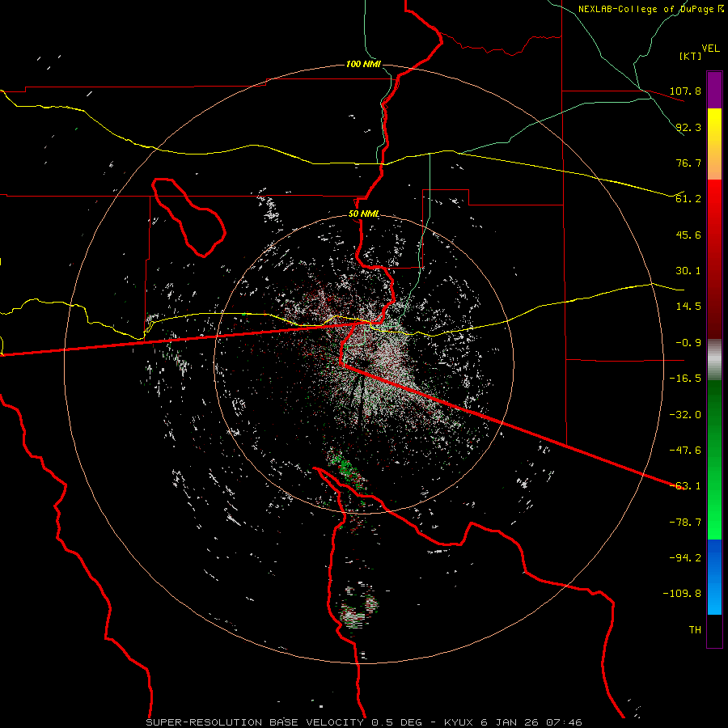Click the 45.6 velocity scale value

click(x=688, y=235)
